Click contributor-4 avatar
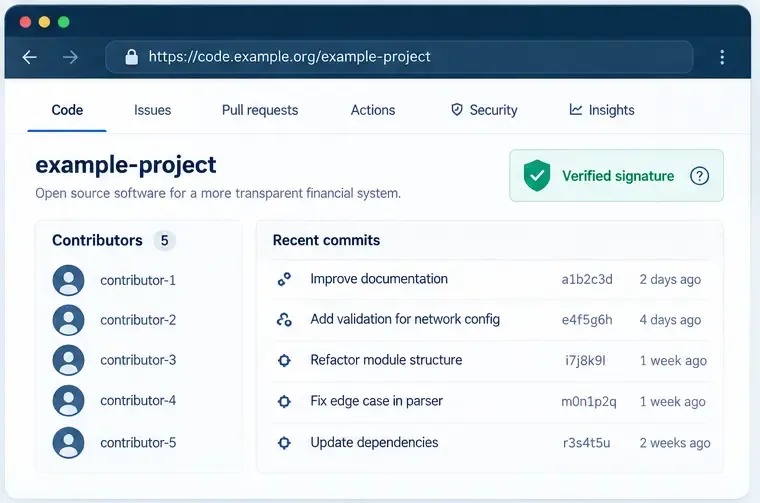This screenshot has width=760, height=503. tap(68, 401)
